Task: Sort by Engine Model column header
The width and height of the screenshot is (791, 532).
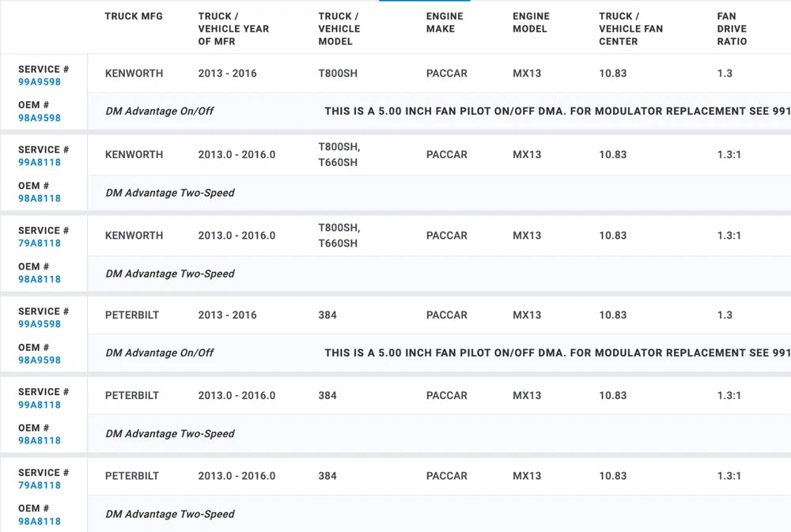Action: [x=530, y=22]
